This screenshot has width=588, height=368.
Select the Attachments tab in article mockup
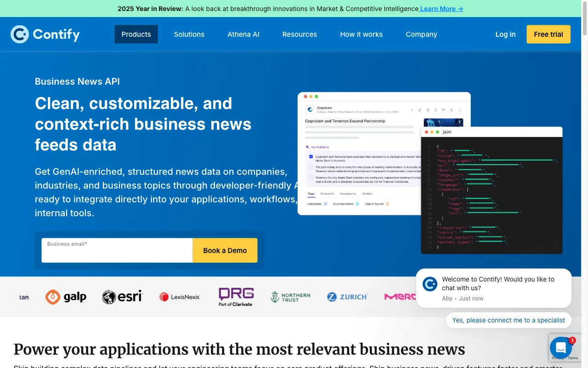pyautogui.click(x=348, y=194)
